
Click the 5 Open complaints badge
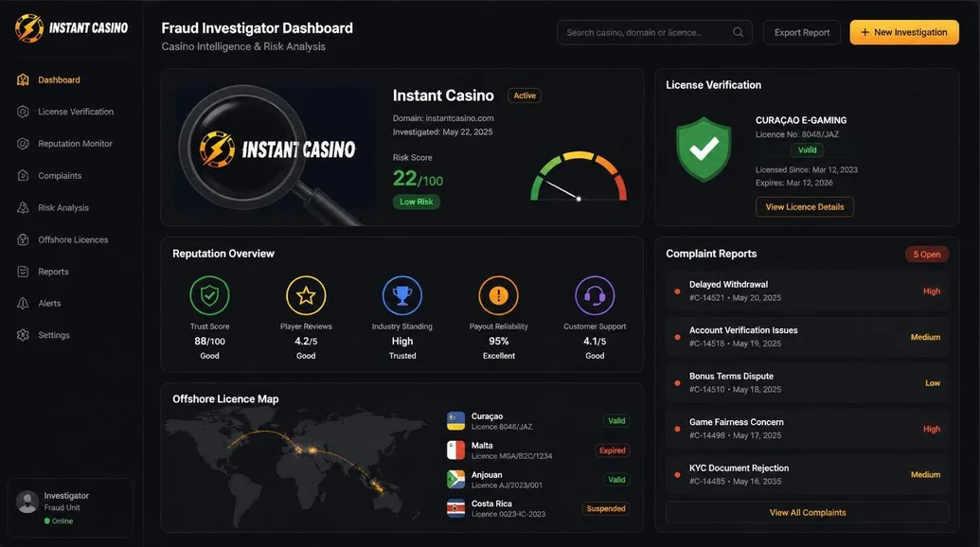click(x=927, y=255)
